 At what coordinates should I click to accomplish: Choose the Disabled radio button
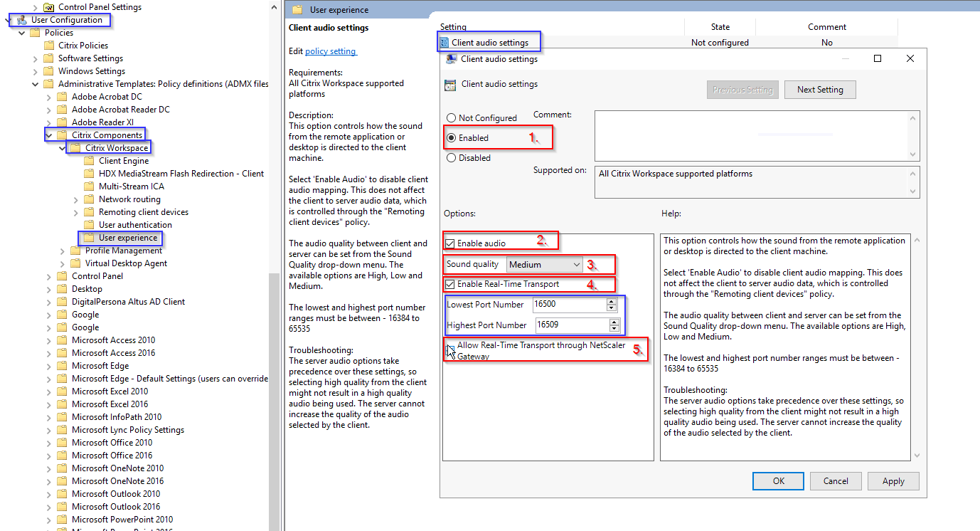451,158
